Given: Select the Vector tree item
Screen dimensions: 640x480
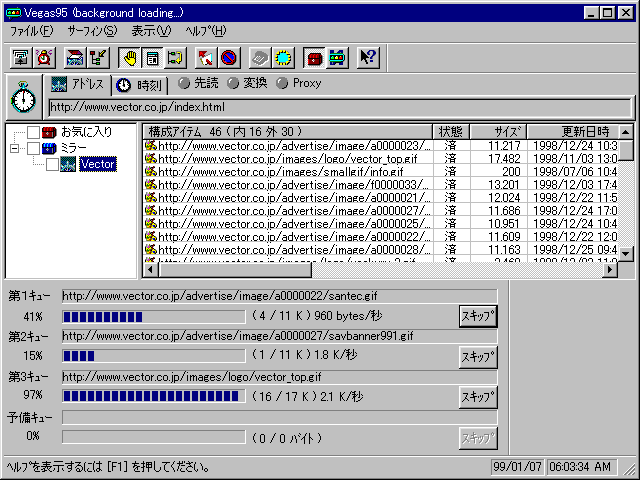Looking at the screenshot, I should (98, 164).
